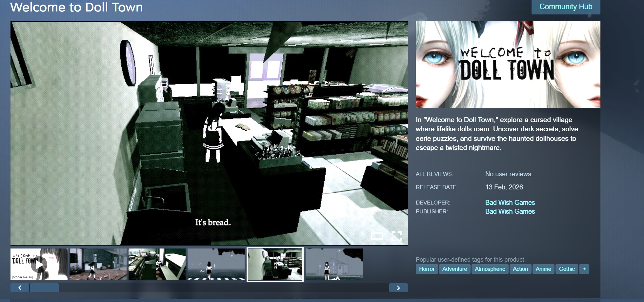
Task: Select the Adventure tag
Action: coord(454,269)
